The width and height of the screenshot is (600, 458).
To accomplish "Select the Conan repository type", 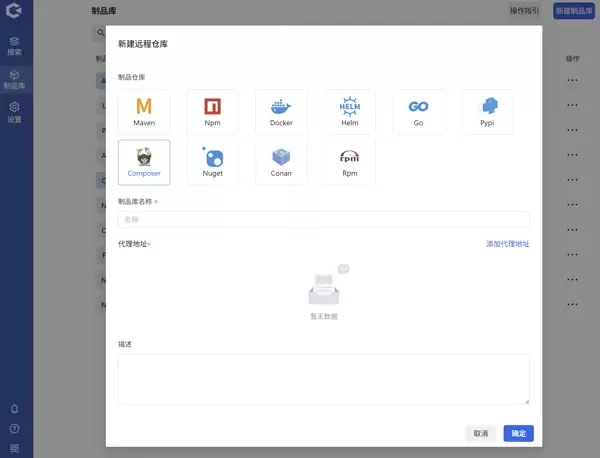I will click(281, 162).
